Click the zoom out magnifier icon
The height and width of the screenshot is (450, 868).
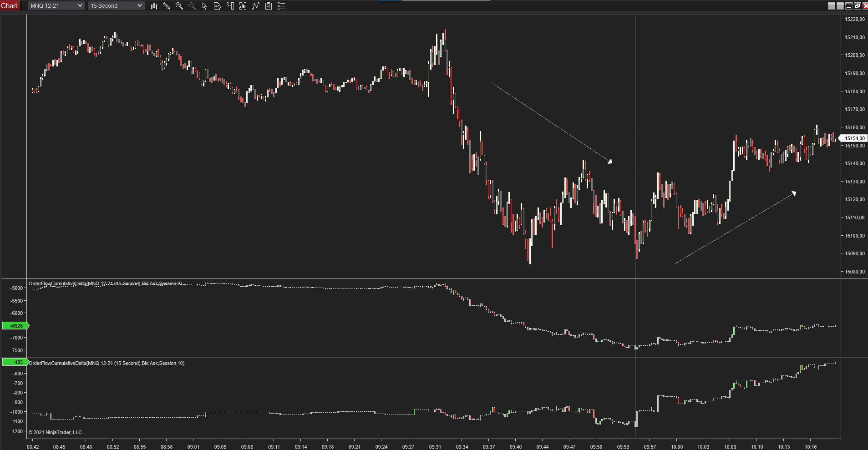(x=192, y=6)
